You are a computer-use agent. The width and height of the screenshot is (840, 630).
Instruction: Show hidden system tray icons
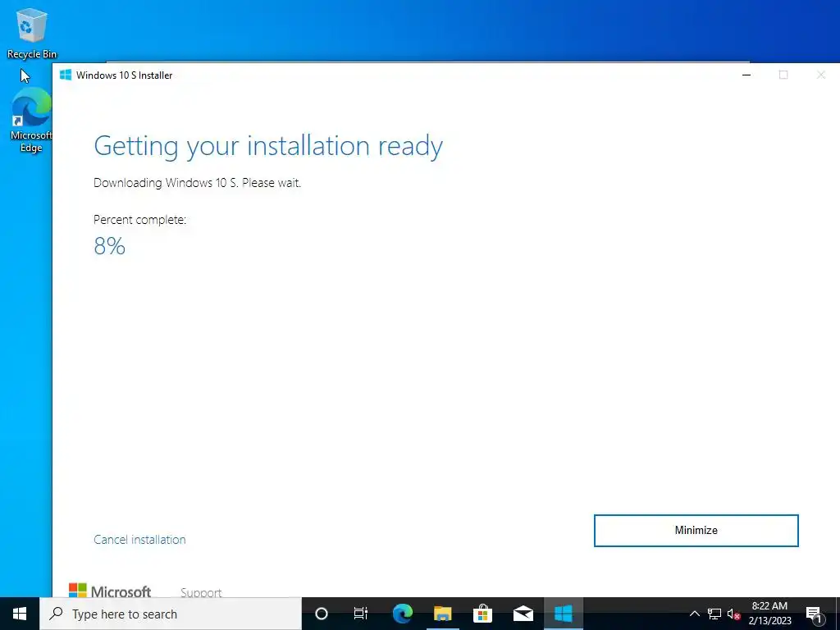coord(694,614)
